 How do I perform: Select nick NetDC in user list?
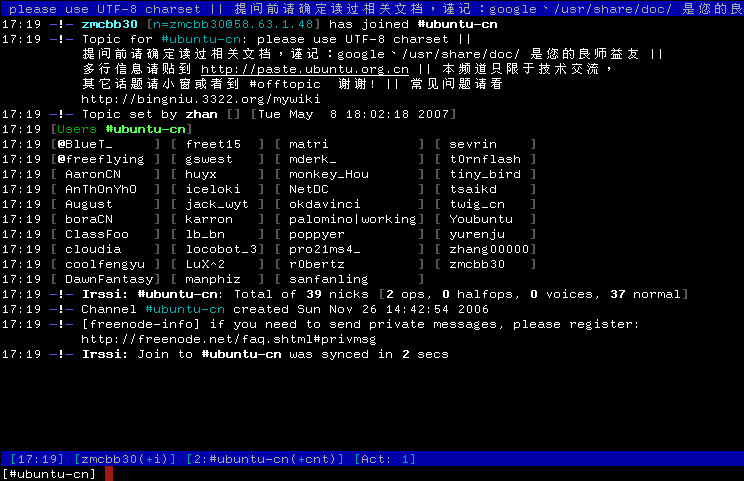[x=309, y=189]
